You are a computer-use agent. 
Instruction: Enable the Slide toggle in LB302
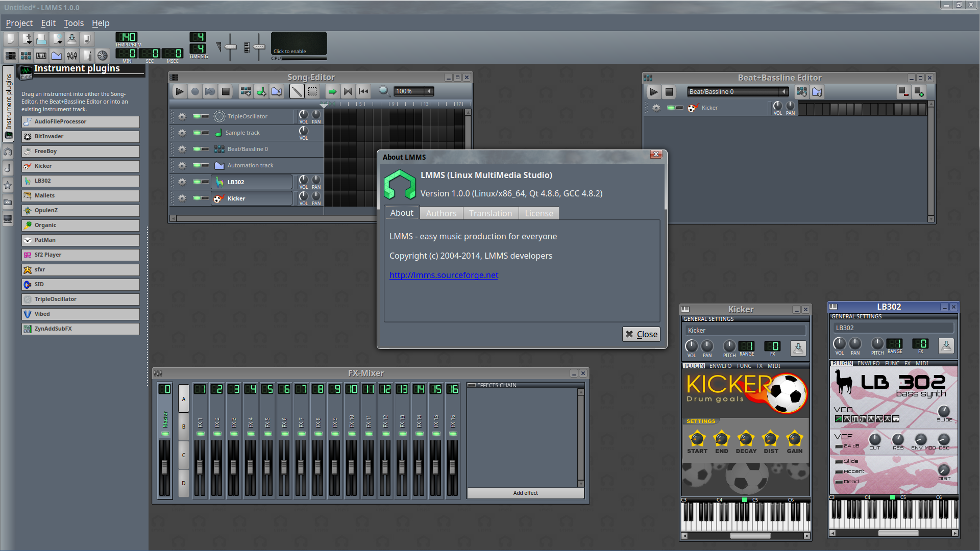click(839, 462)
